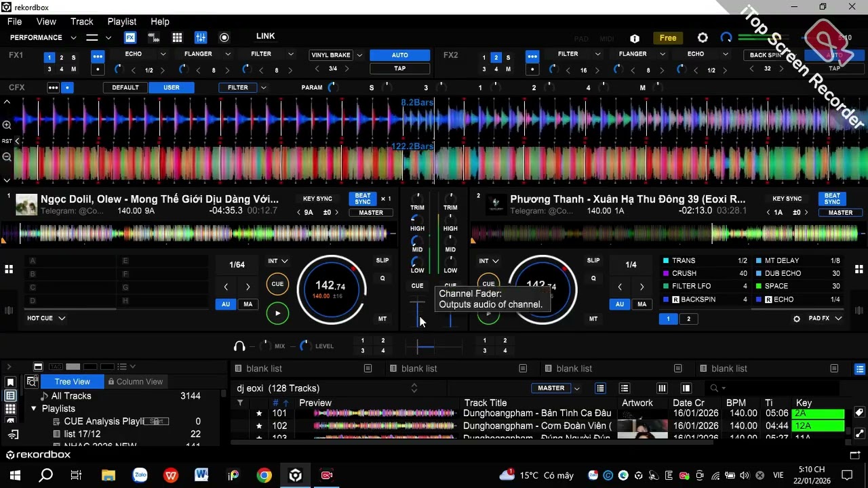Open PAD FX settings gear on deck 2
868x488 pixels.
click(797, 319)
